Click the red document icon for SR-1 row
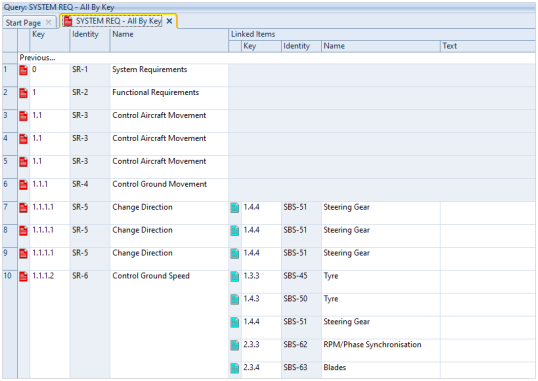538x381 pixels. coord(23,70)
